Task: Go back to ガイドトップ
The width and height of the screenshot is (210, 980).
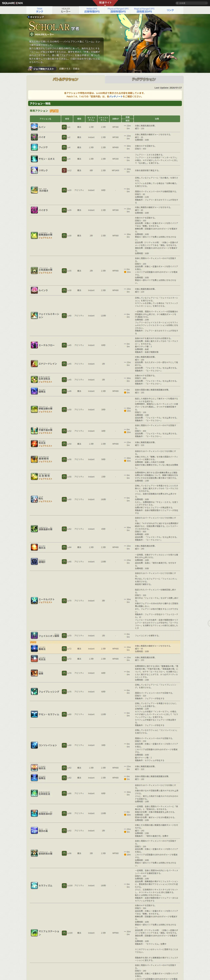Action: click(35, 17)
